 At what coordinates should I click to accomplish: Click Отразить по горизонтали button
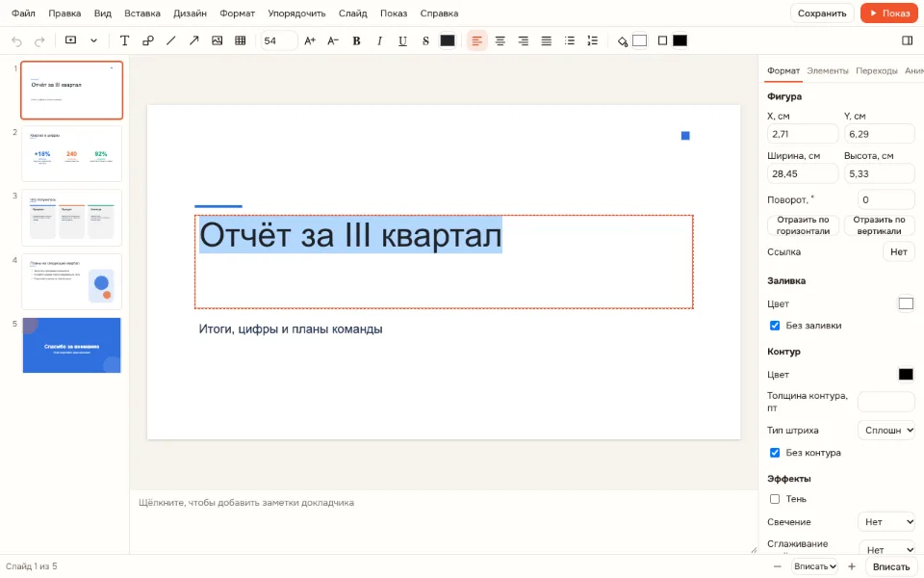[x=803, y=225]
